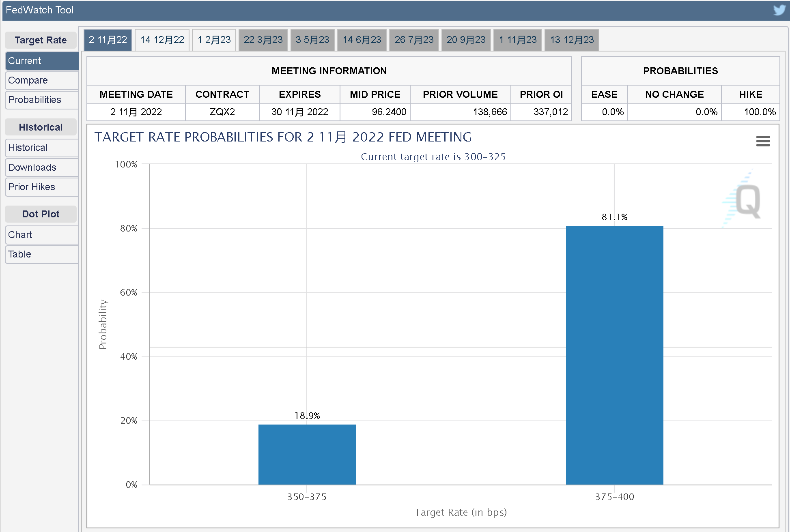This screenshot has height=532, width=790.
Task: Open the 22 3月23 meeting tab
Action: coord(263,40)
